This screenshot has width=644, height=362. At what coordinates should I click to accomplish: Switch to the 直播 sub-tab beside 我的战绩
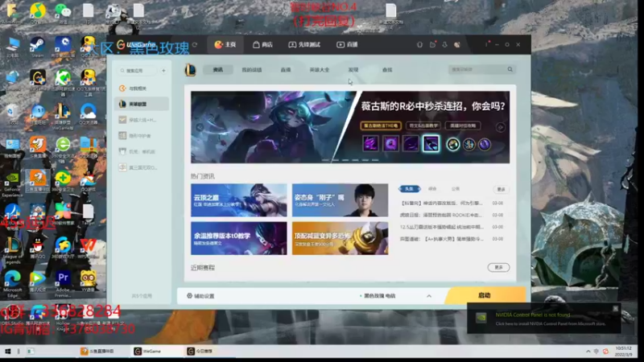(286, 70)
